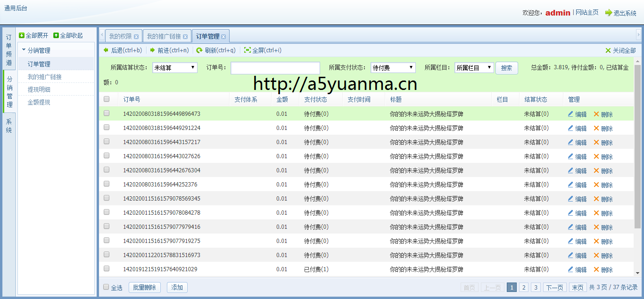644x299 pixels.
Task: Click the 退出系统 logout arrow icon
Action: (608, 13)
